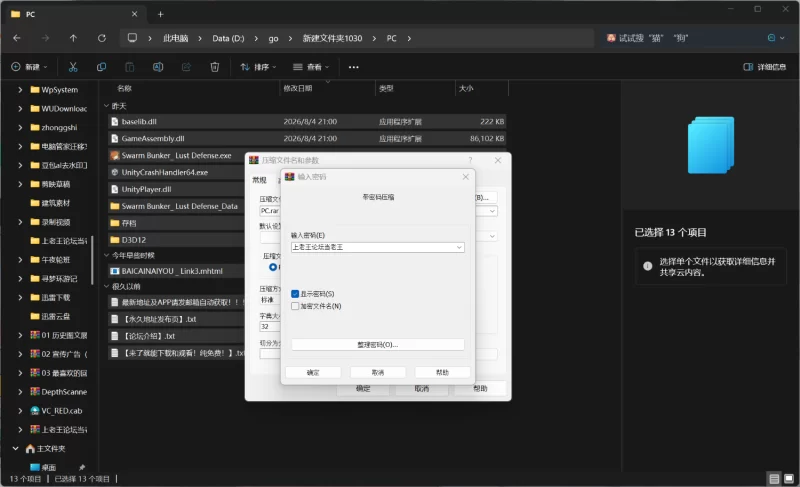The height and width of the screenshot is (487, 800).
Task: Go back with the back arrow
Action: (x=17, y=38)
